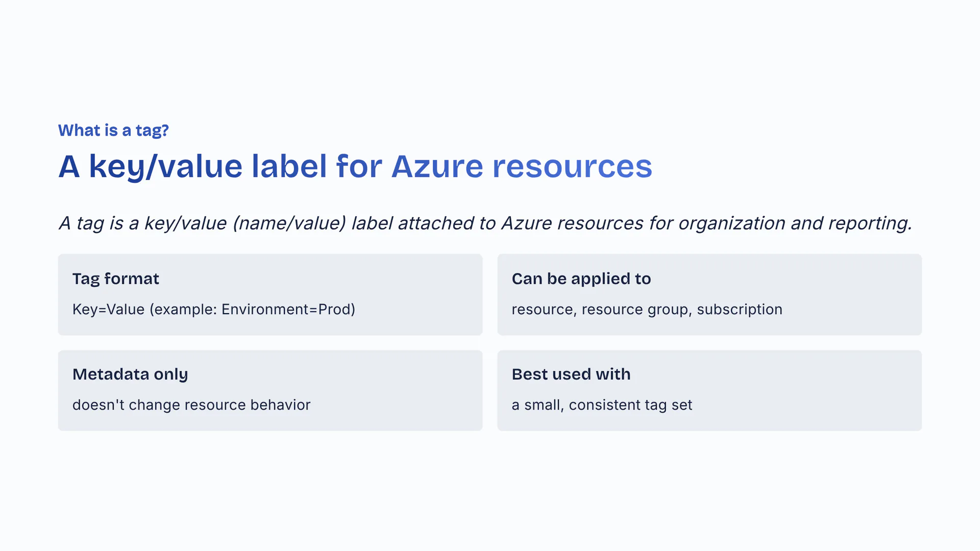Click "(name/value)" in the italic sentence

click(x=289, y=223)
